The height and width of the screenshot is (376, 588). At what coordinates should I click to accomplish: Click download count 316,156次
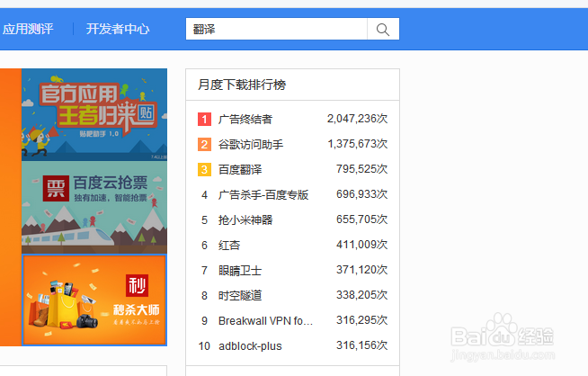click(361, 345)
